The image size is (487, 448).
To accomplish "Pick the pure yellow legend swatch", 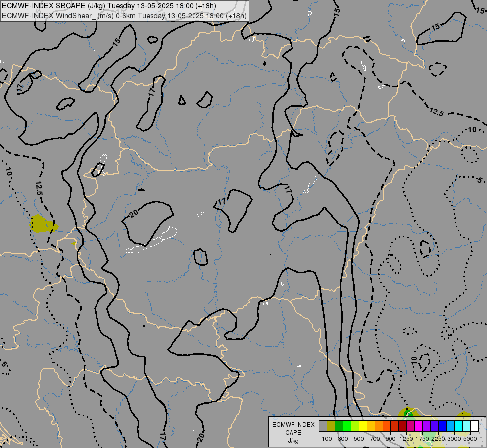I will coord(363,426).
